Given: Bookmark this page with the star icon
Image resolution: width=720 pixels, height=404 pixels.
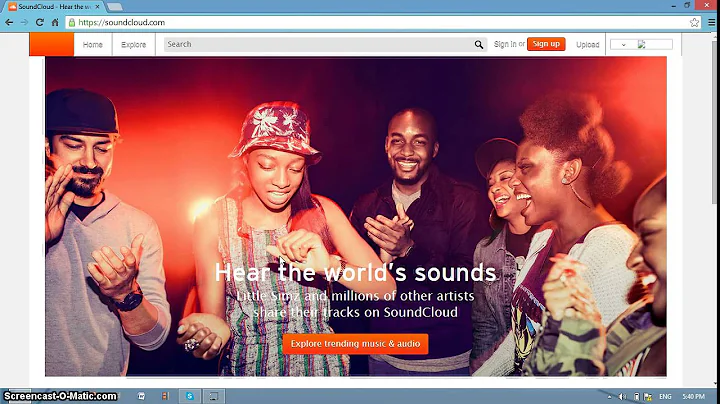Looking at the screenshot, I should (694, 22).
